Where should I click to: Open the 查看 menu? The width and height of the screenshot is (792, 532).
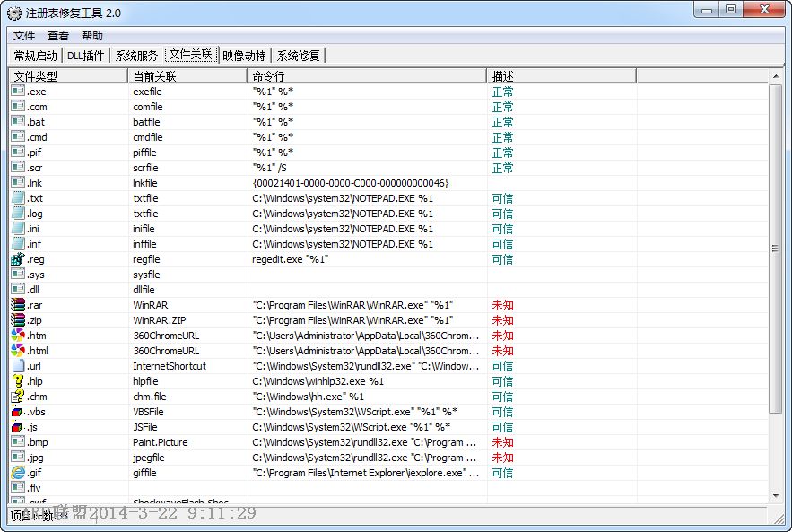(x=58, y=36)
